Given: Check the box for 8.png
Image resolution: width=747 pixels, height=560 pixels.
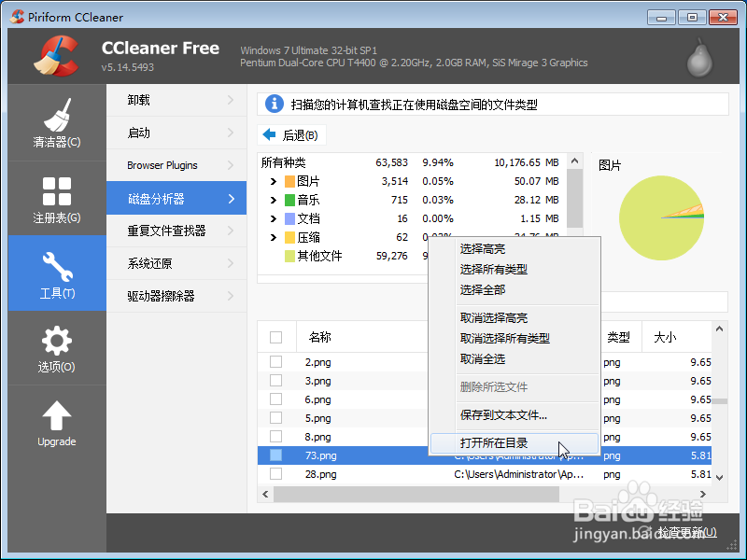Looking at the screenshot, I should pos(275,436).
